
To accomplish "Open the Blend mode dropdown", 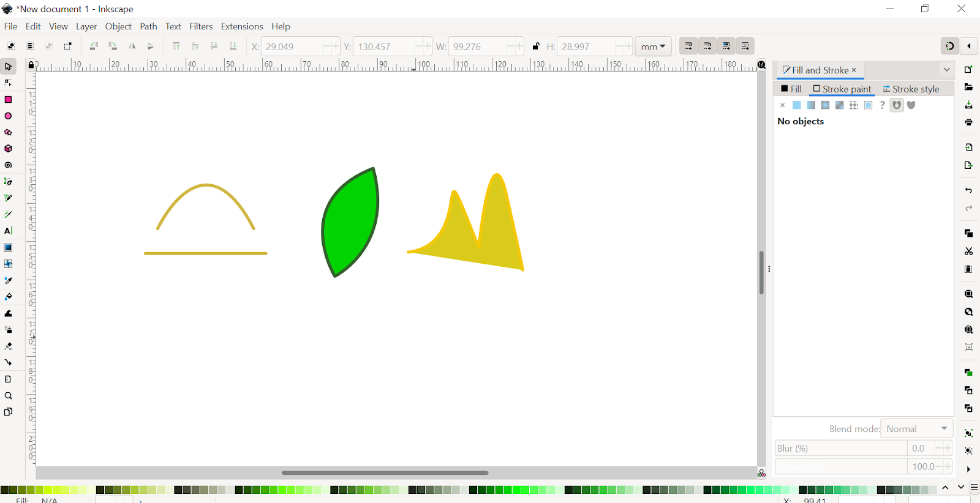I will click(x=917, y=429).
